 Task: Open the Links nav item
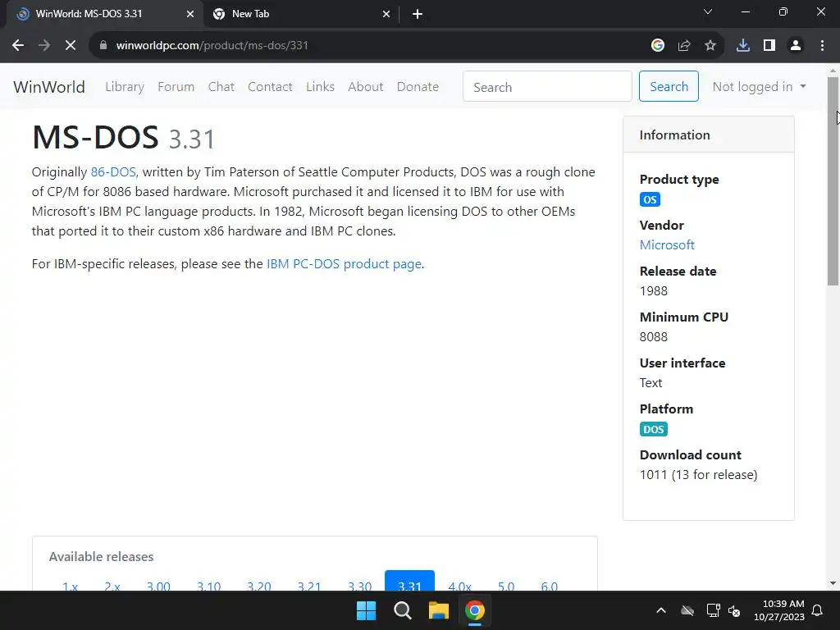click(x=321, y=87)
